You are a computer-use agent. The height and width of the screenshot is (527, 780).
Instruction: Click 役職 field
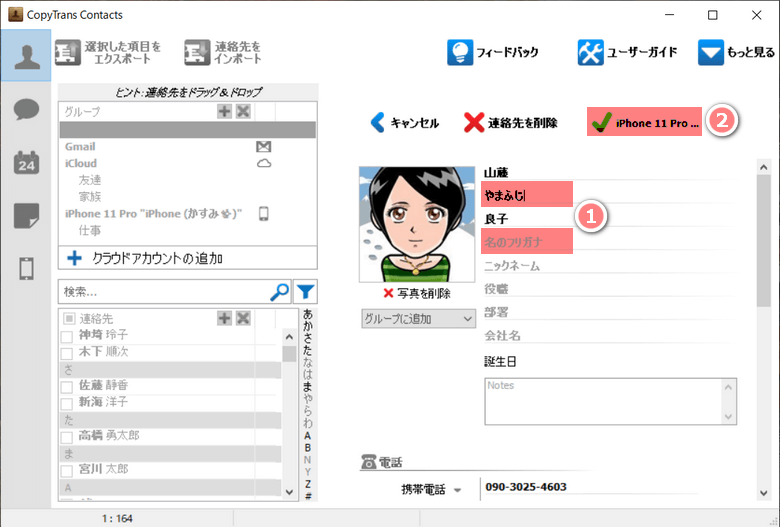[x=610, y=289]
